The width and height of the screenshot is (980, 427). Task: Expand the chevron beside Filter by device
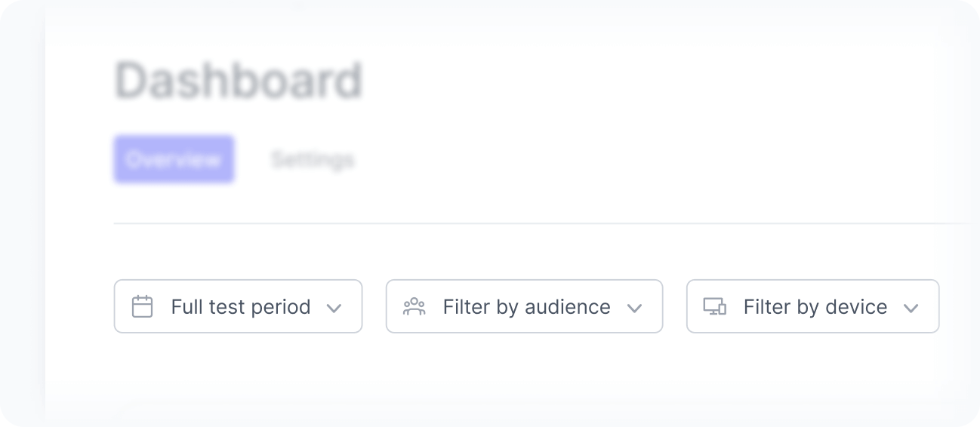coord(911,308)
